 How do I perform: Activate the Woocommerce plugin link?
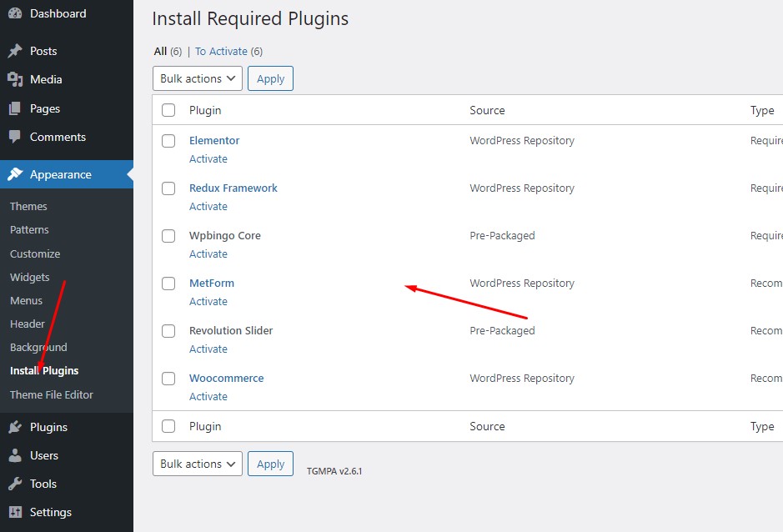point(208,396)
